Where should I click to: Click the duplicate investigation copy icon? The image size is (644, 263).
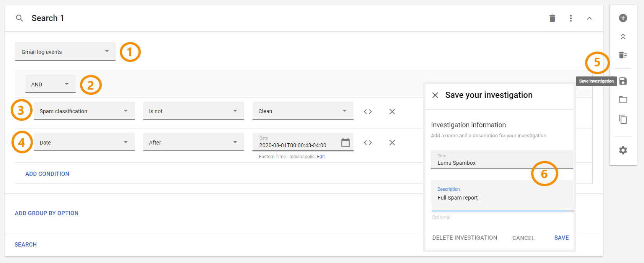(x=623, y=119)
